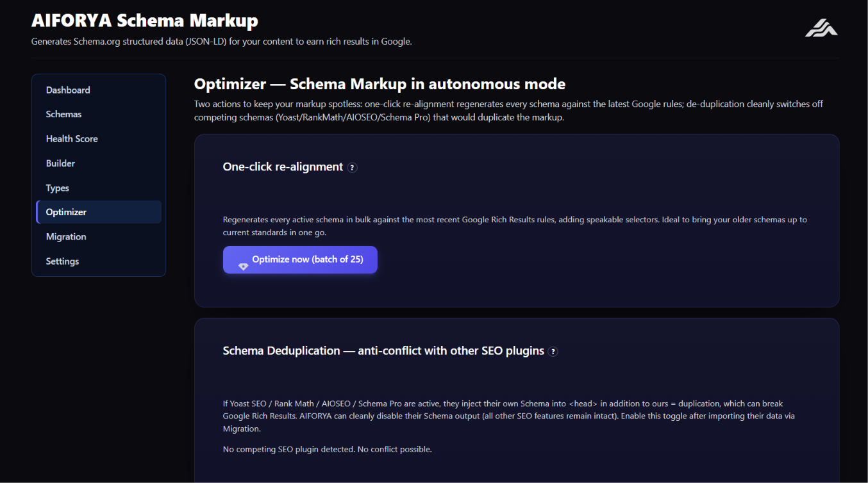This screenshot has width=868, height=483.
Task: Click the AIFORYA Schema Markup title
Action: point(145,20)
